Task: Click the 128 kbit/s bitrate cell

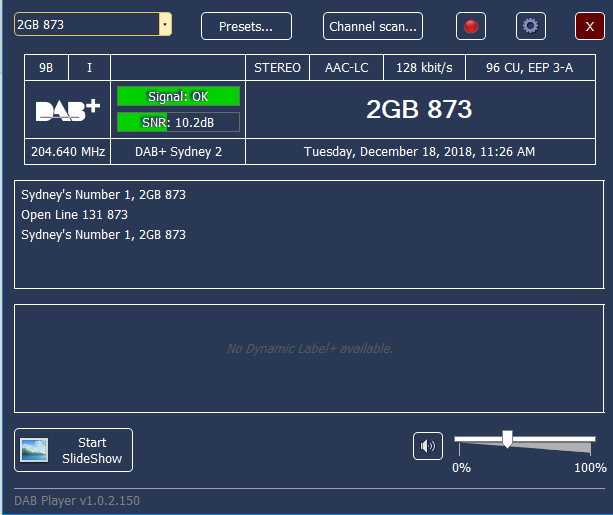Action: click(424, 68)
